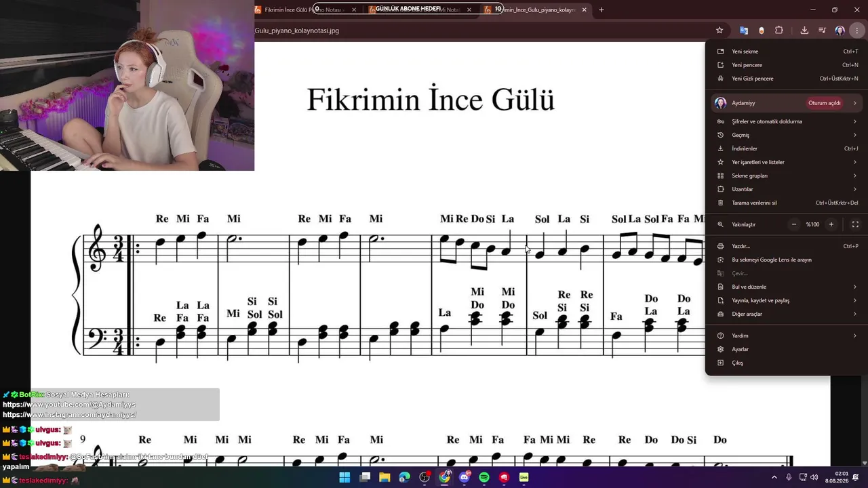868x488 pixels.
Task: Enter fullscreen mode from zoom row
Action: coord(855,224)
